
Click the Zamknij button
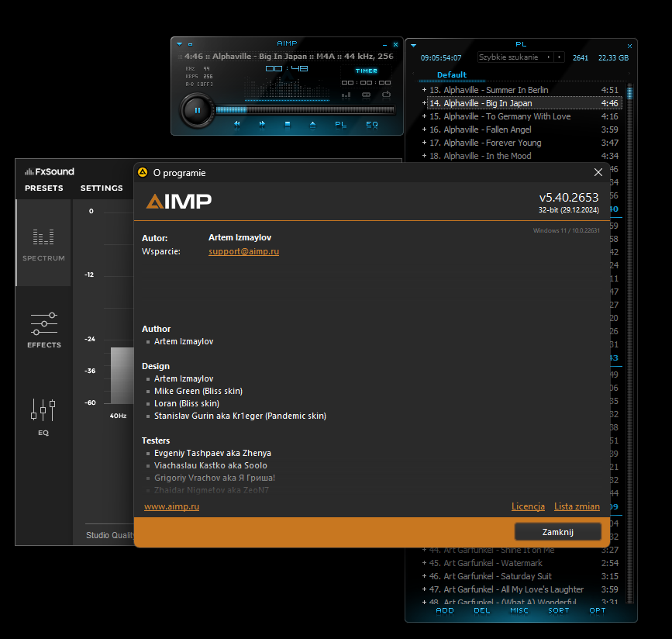click(x=557, y=532)
